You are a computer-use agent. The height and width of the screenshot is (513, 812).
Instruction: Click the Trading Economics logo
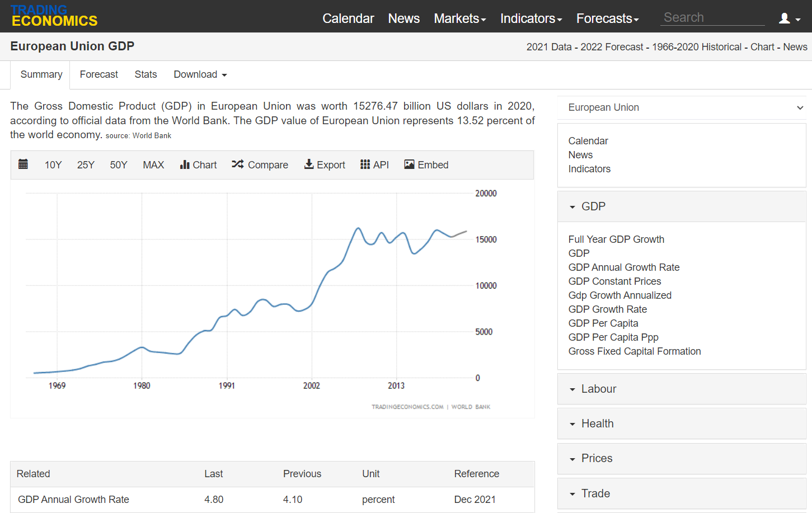coord(54,16)
